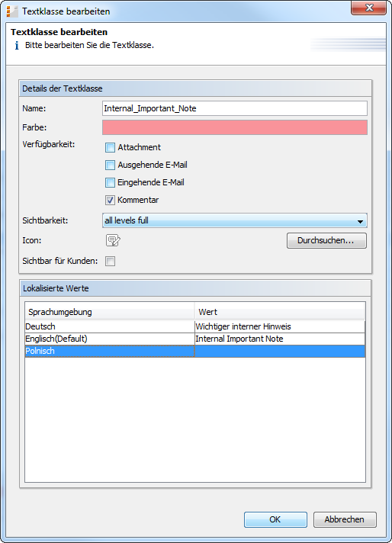392x543 pixels.
Task: Click the Durchsuchen button
Action: 326,240
